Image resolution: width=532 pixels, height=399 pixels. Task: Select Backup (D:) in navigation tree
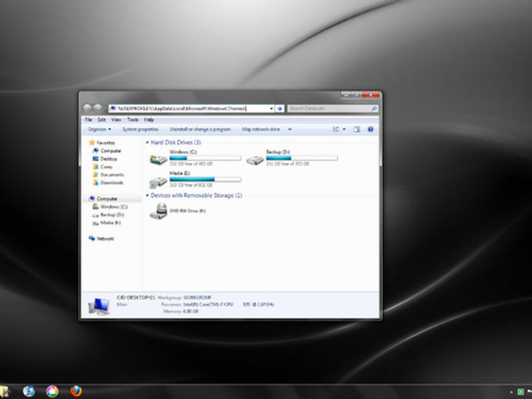pyautogui.click(x=112, y=215)
